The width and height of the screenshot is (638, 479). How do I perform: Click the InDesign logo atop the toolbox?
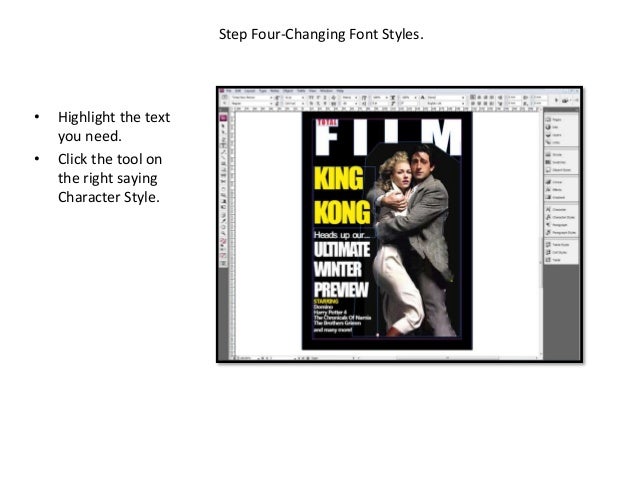tap(223, 118)
